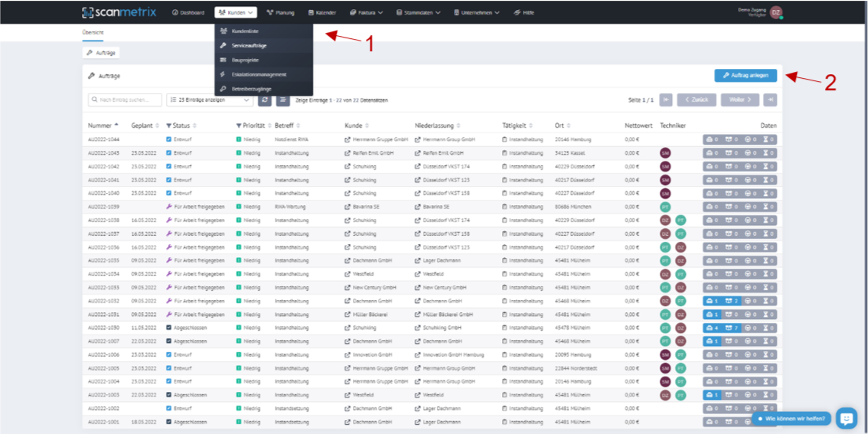Sort by the Niederlassung column
Screen dimensions: 868x434
[x=437, y=126]
